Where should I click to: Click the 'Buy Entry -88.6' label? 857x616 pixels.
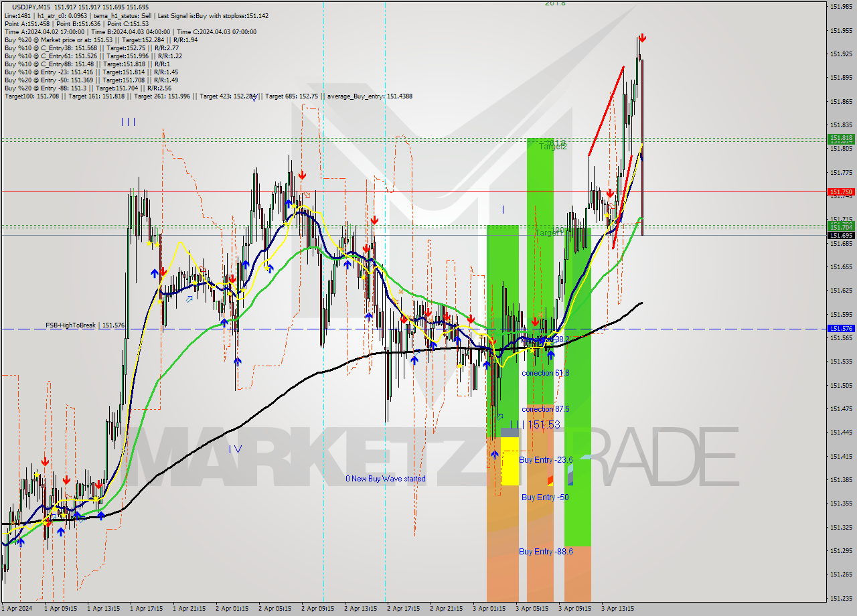[x=546, y=552]
